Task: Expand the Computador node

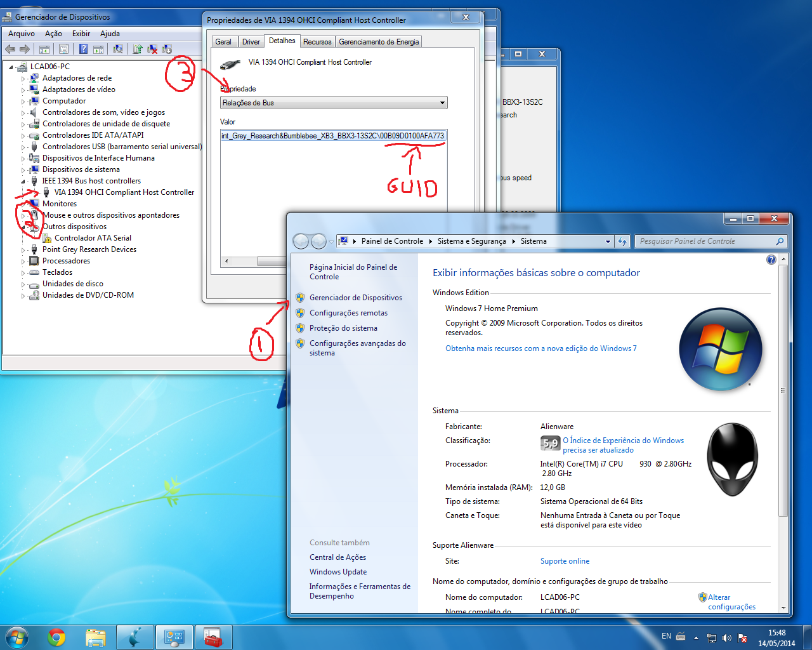Action: coord(23,102)
